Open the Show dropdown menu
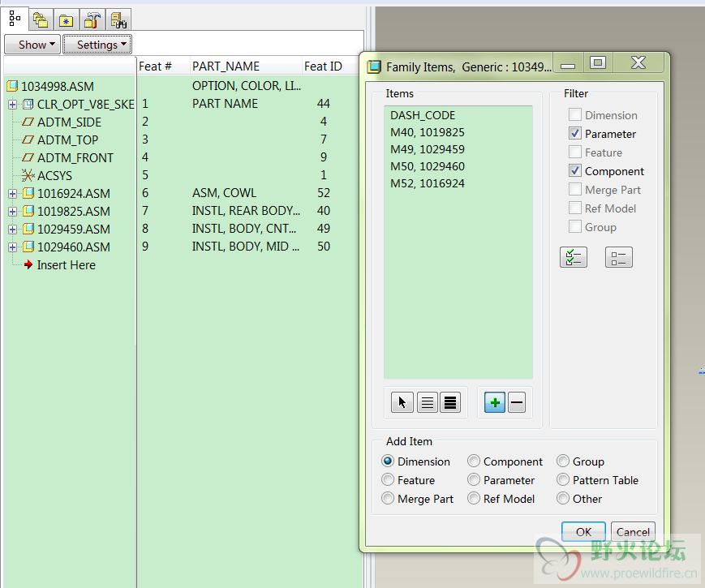This screenshot has height=588, width=705. pyautogui.click(x=32, y=45)
